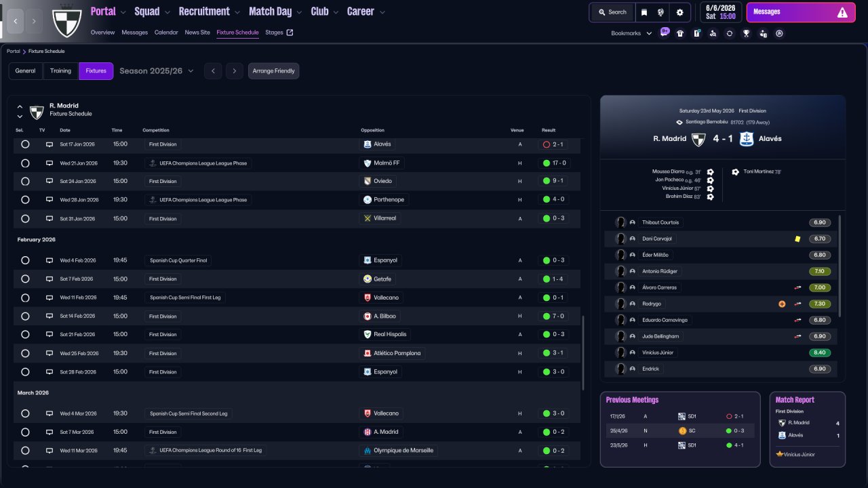Image resolution: width=868 pixels, height=488 pixels.
Task: Click the Messages warning triangle icon
Action: (x=842, y=12)
